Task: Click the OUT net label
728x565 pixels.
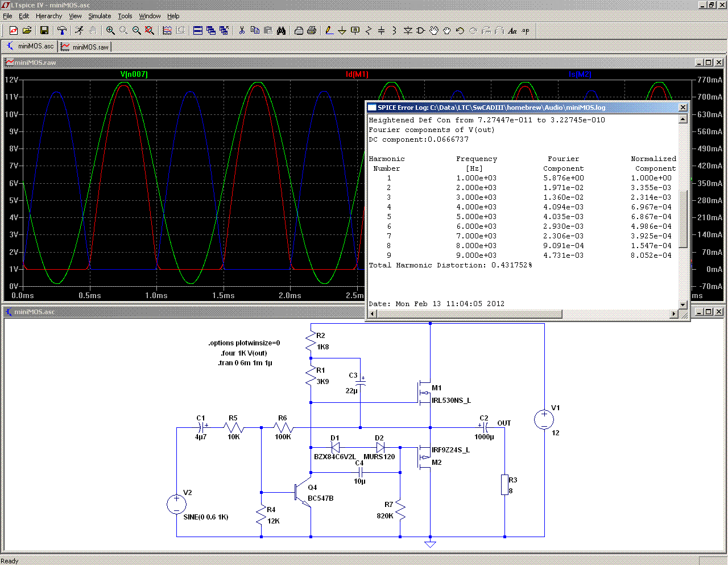Action: [x=504, y=423]
